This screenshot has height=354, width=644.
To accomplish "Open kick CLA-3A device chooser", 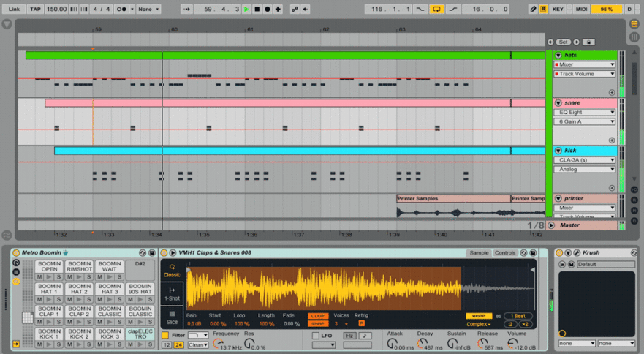I will pyautogui.click(x=585, y=160).
